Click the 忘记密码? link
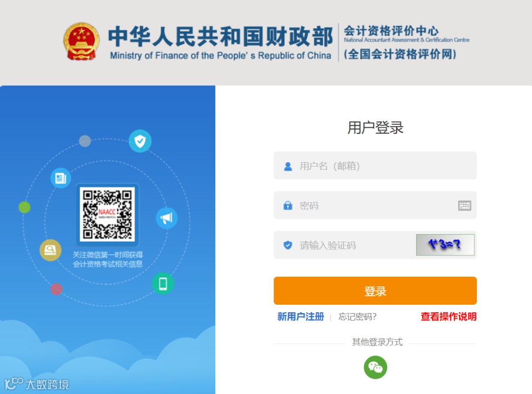Image resolution: width=532 pixels, height=394 pixels. (357, 317)
